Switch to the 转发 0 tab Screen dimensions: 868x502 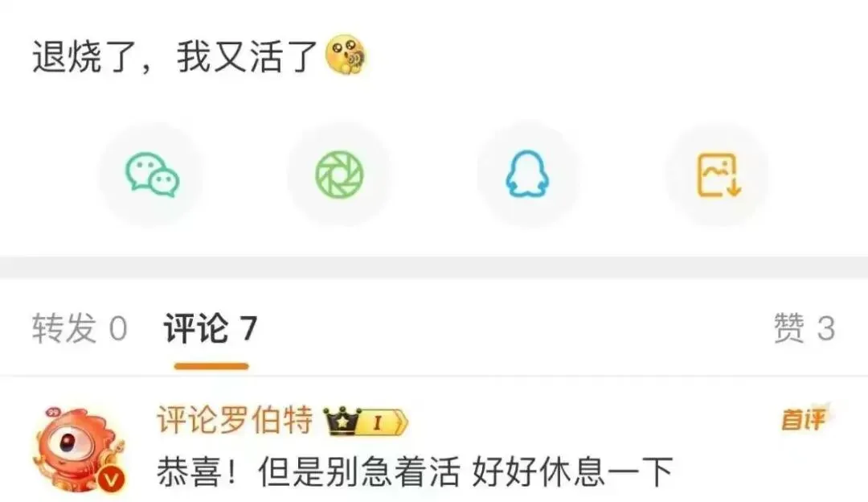coord(80,328)
